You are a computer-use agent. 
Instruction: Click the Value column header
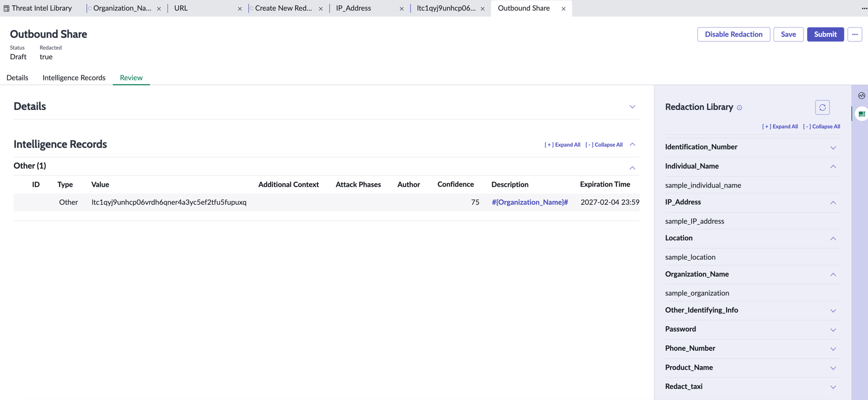(100, 184)
